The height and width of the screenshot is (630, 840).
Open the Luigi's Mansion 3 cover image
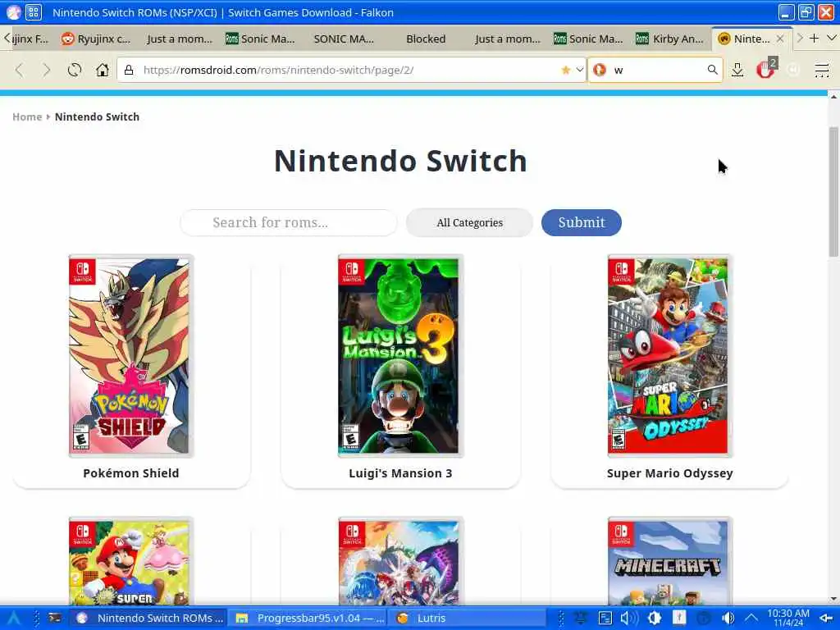400,356
